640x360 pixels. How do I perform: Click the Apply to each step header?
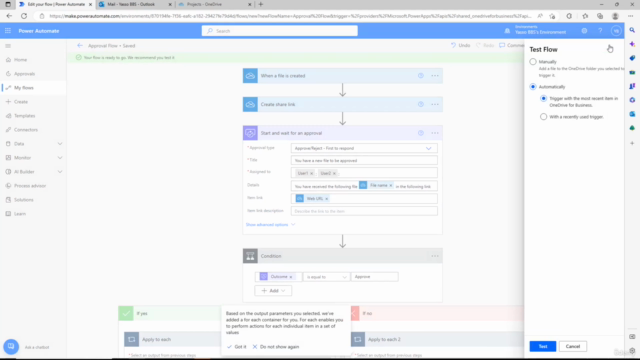tap(172, 339)
